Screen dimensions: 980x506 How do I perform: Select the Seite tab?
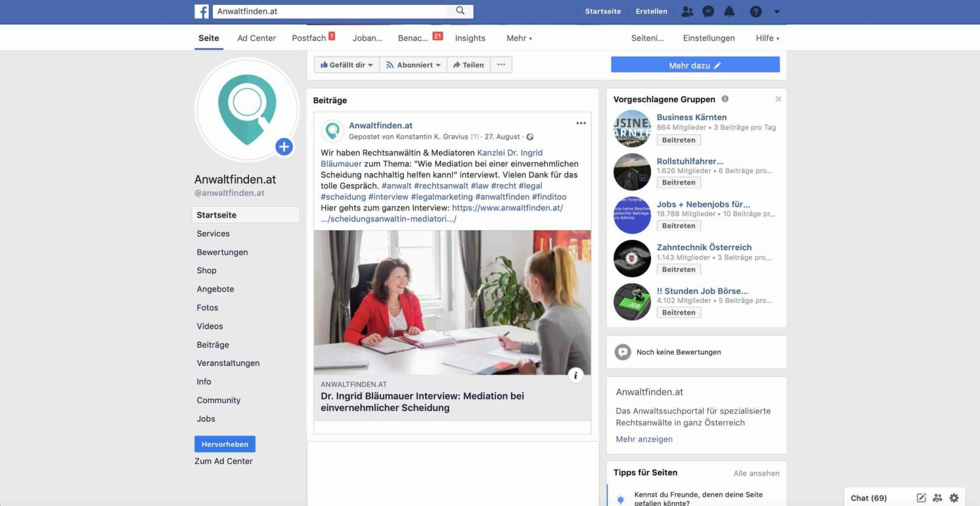[x=209, y=38]
